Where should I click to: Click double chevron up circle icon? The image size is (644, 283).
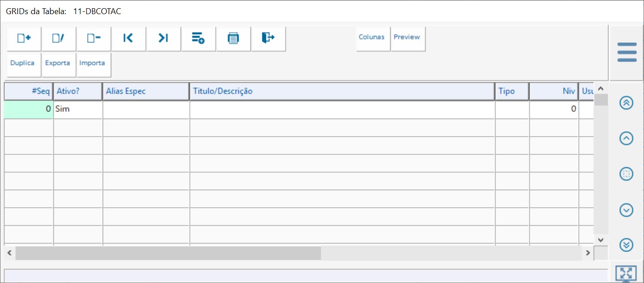pos(626,103)
